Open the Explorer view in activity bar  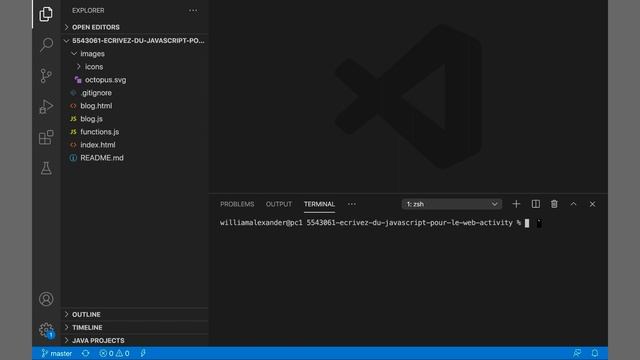46,14
